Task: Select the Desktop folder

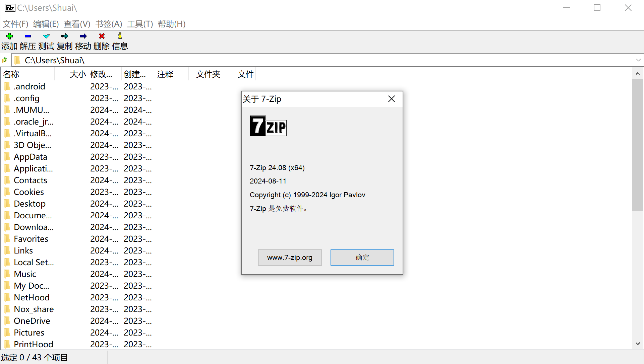Action: (x=30, y=204)
